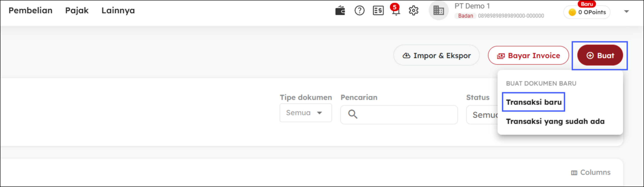This screenshot has width=644, height=187.
Task: Open the settings gear icon
Action: pos(414,11)
